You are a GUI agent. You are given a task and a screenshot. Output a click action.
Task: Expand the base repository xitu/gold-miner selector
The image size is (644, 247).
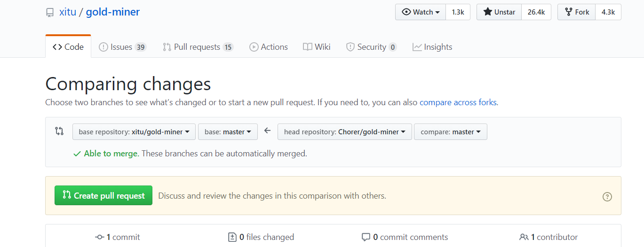coord(134,132)
